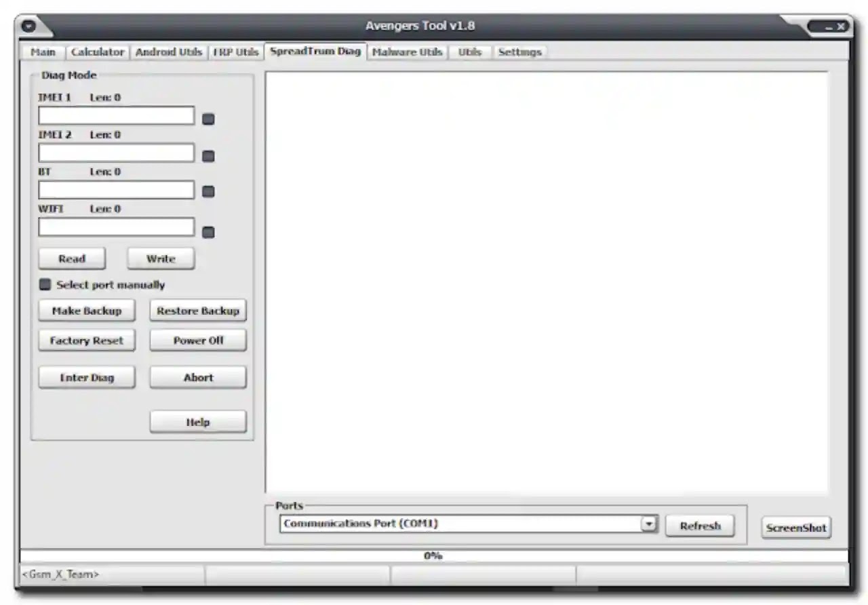Open Help in Diag Mode panel

pos(198,422)
